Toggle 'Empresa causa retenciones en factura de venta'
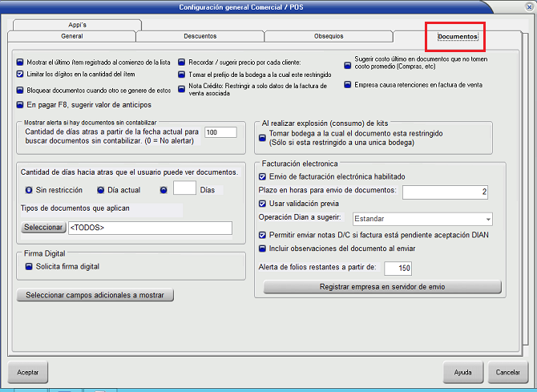537x392 pixels. [346, 85]
